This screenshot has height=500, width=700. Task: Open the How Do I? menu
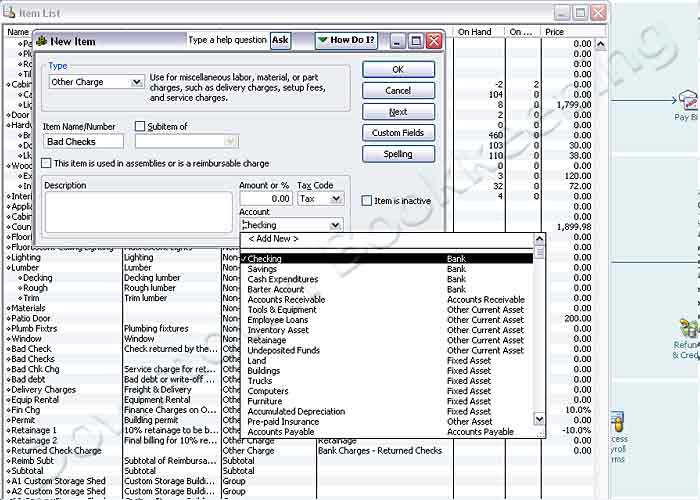click(x=346, y=40)
